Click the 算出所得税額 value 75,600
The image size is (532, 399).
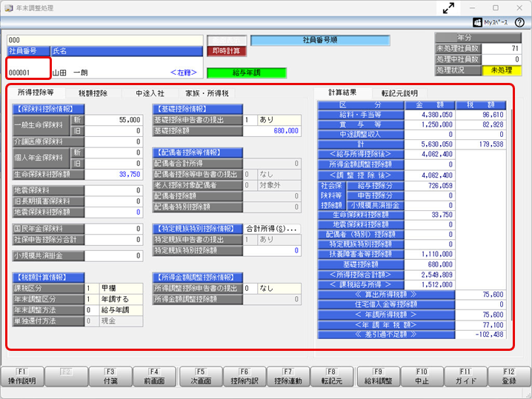tap(481, 295)
